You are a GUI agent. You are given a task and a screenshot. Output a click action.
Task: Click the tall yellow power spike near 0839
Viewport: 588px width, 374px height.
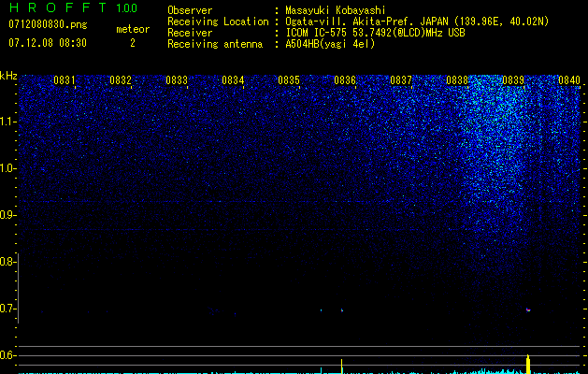click(x=528, y=364)
